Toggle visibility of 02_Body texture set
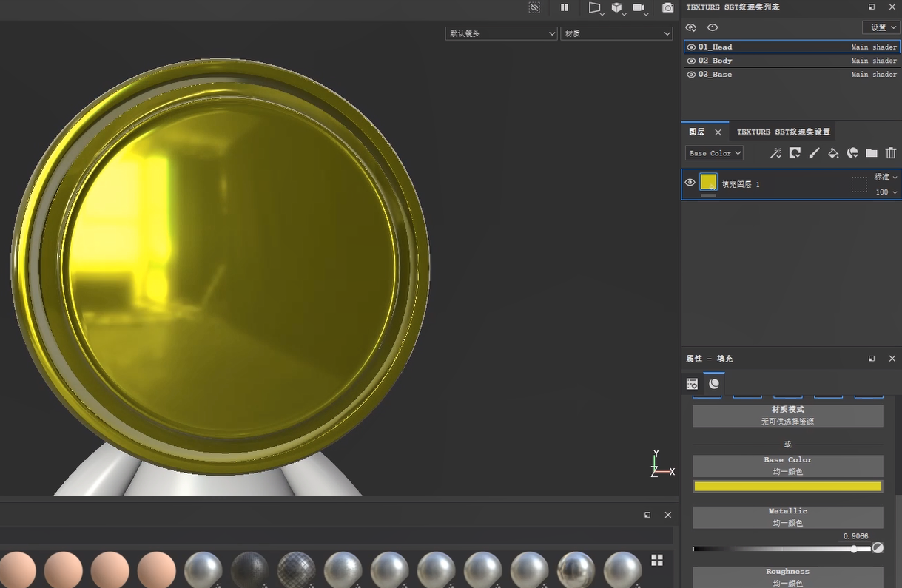The height and width of the screenshot is (588, 902). [691, 61]
